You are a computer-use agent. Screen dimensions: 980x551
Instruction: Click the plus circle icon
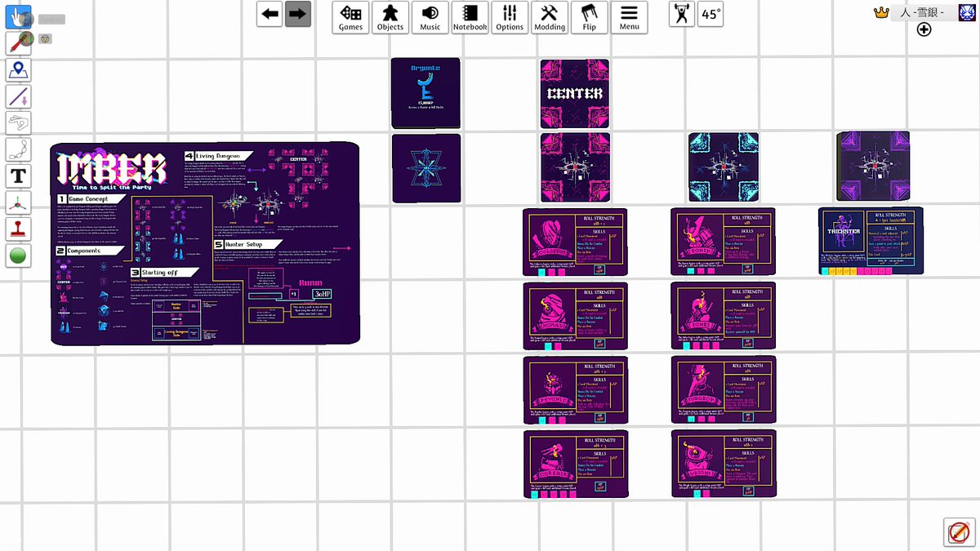tap(924, 30)
